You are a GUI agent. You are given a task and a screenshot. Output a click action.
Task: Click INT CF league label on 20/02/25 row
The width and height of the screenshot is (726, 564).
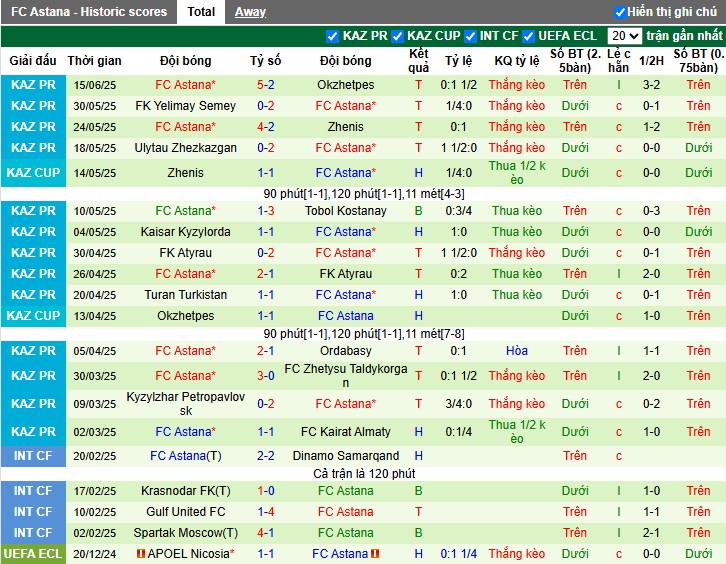coord(33,456)
